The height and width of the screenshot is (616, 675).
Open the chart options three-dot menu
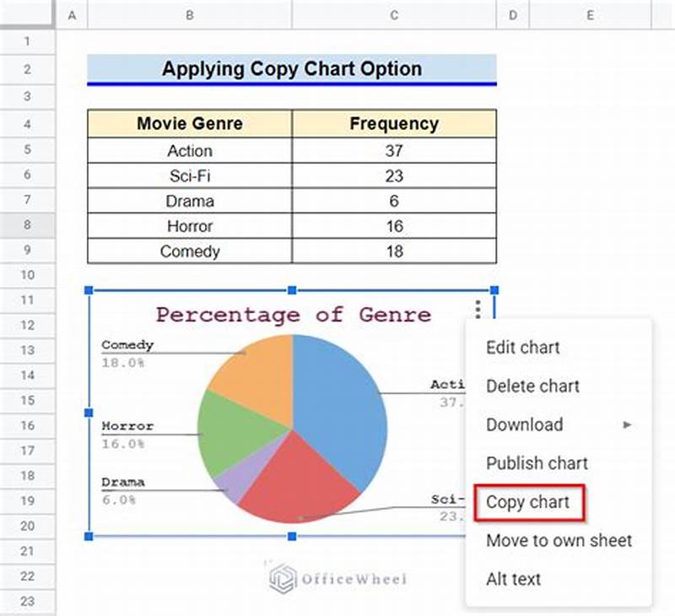click(x=478, y=309)
